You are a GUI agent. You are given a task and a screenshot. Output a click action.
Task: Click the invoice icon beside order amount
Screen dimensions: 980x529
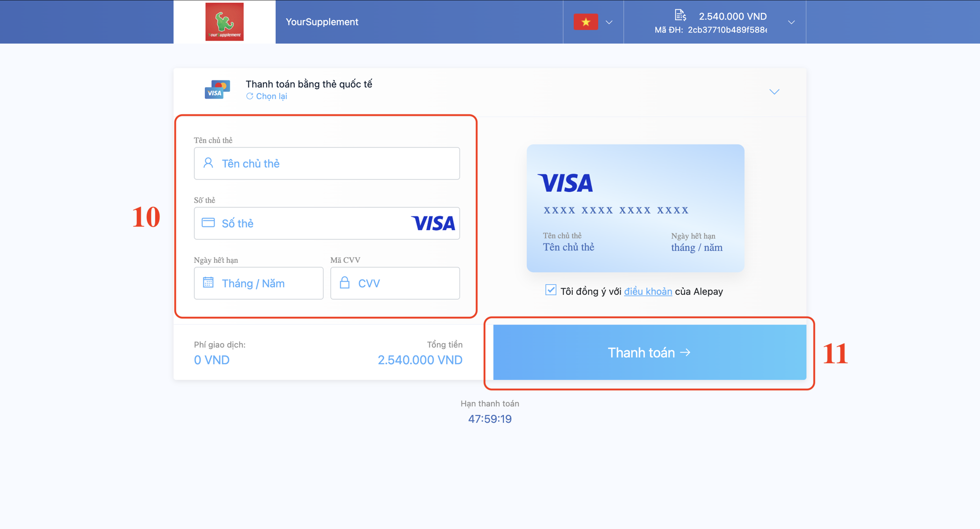(680, 15)
